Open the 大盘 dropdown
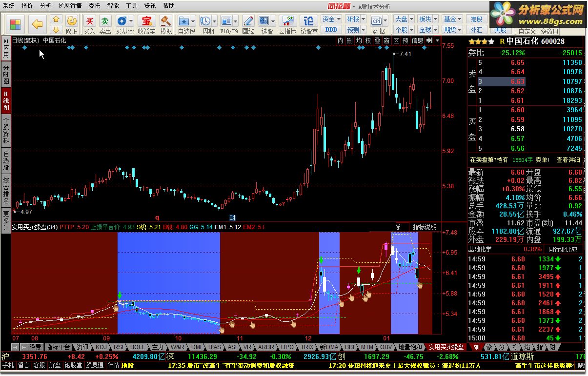This screenshot has width=588, height=376. point(404,19)
